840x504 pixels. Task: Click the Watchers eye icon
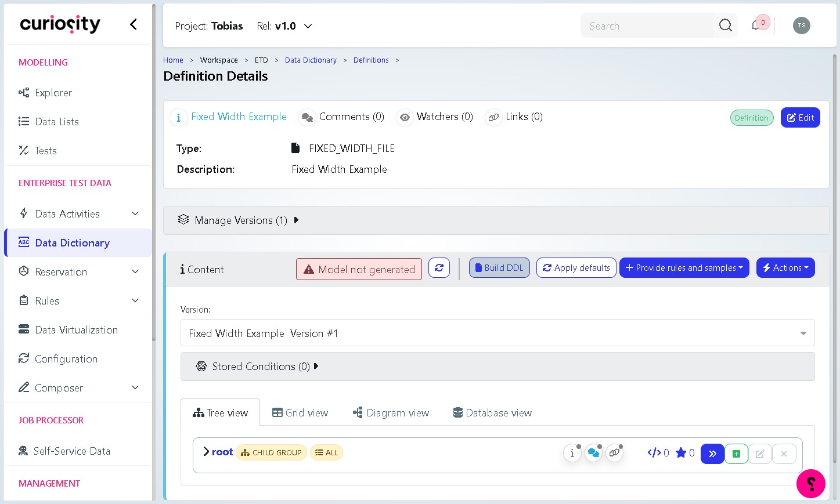[x=405, y=118]
